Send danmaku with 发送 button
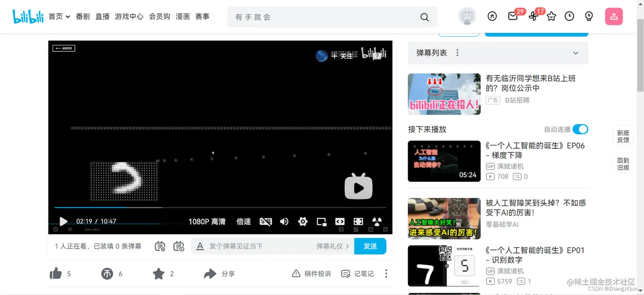 click(x=370, y=246)
